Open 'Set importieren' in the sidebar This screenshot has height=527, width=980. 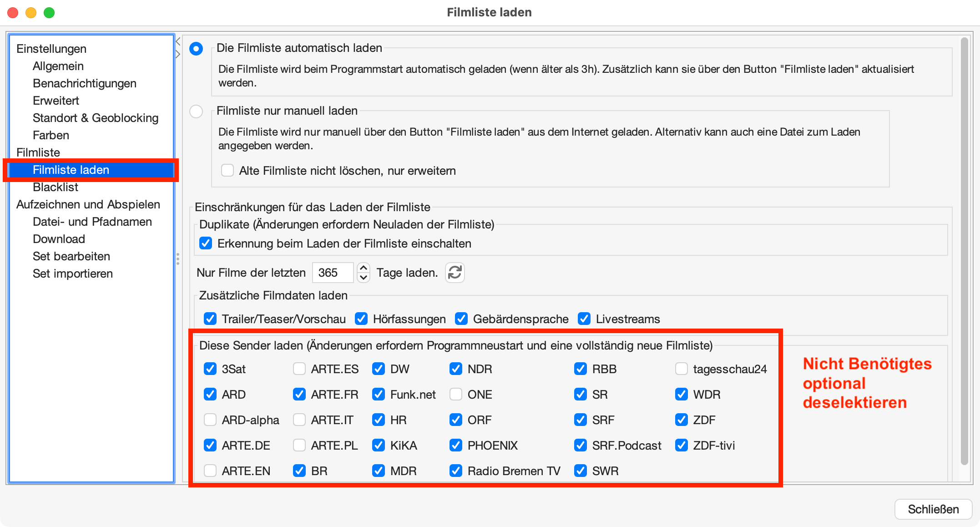(x=73, y=274)
